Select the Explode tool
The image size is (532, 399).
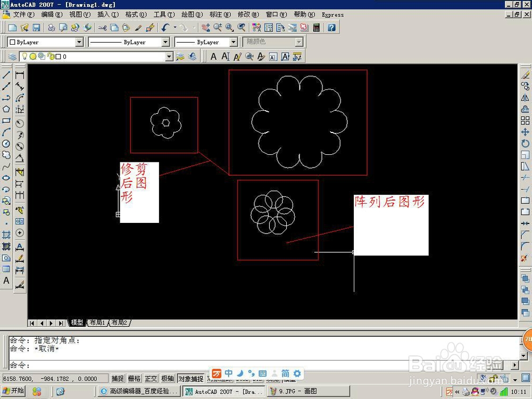[525, 258]
